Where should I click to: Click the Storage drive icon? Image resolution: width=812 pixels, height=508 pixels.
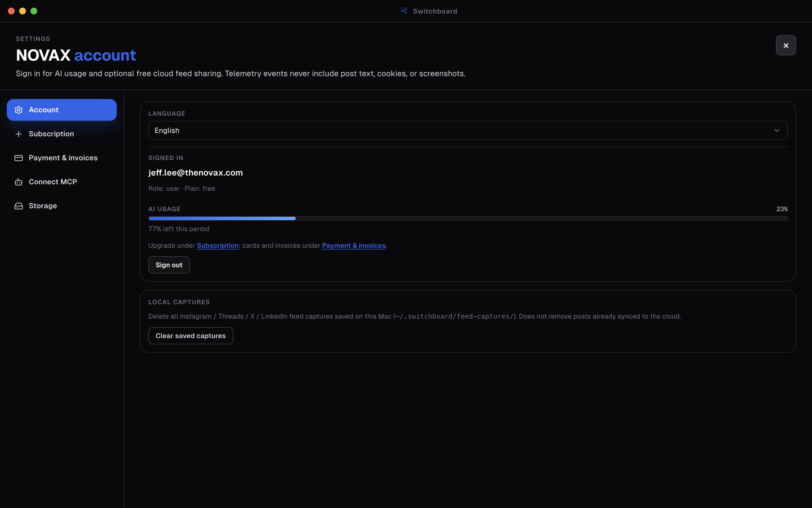point(18,206)
